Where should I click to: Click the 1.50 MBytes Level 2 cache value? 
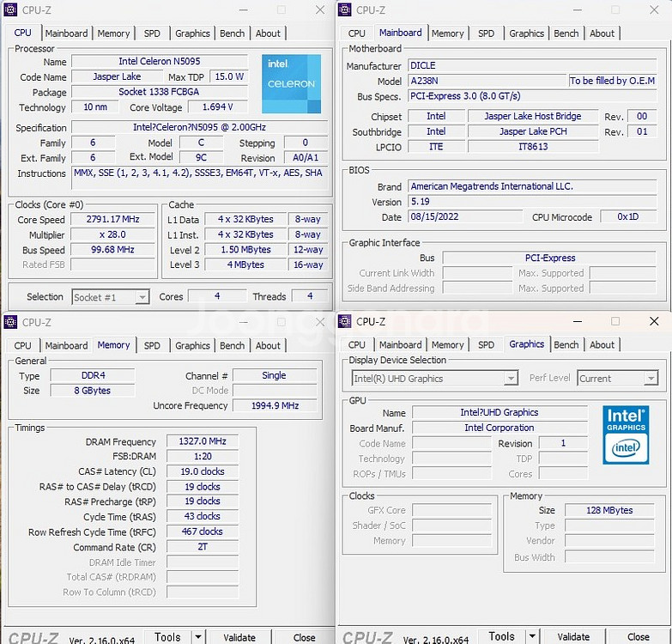[x=245, y=250]
